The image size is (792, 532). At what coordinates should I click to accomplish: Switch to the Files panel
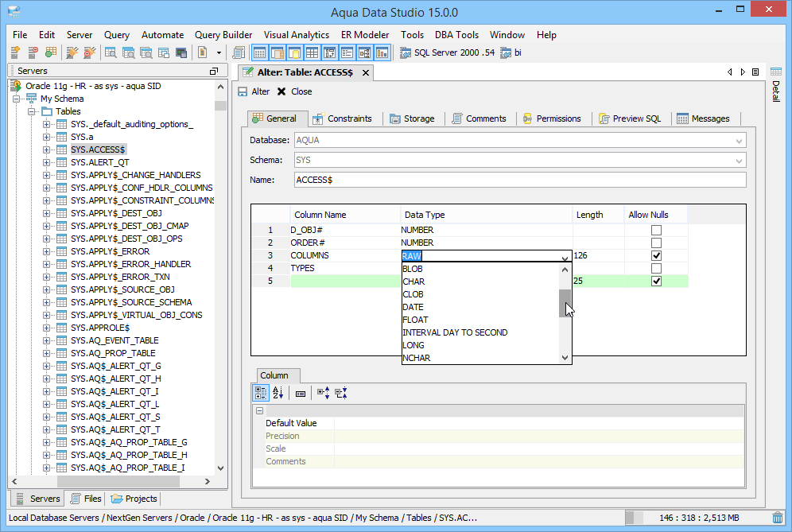pyautogui.click(x=86, y=499)
